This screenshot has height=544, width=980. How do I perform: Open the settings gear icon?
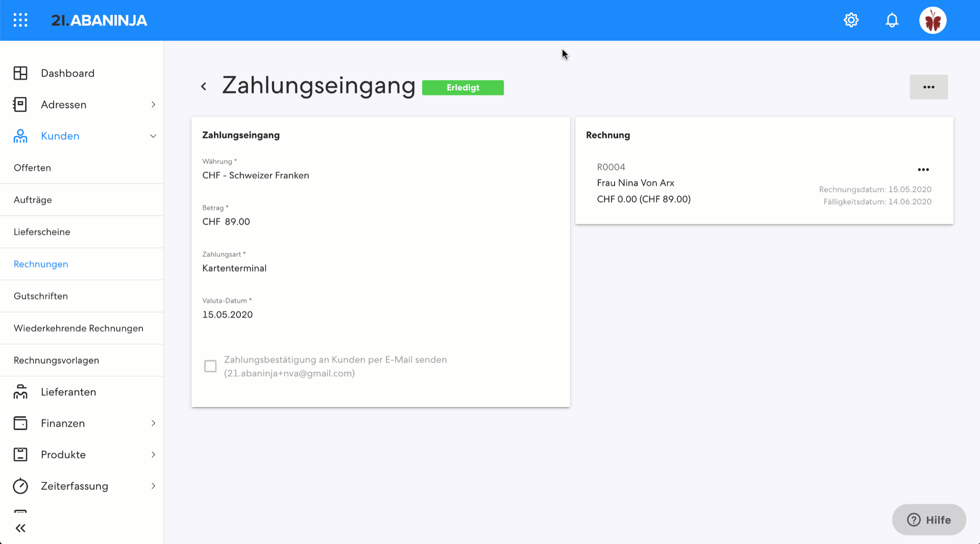click(x=851, y=20)
